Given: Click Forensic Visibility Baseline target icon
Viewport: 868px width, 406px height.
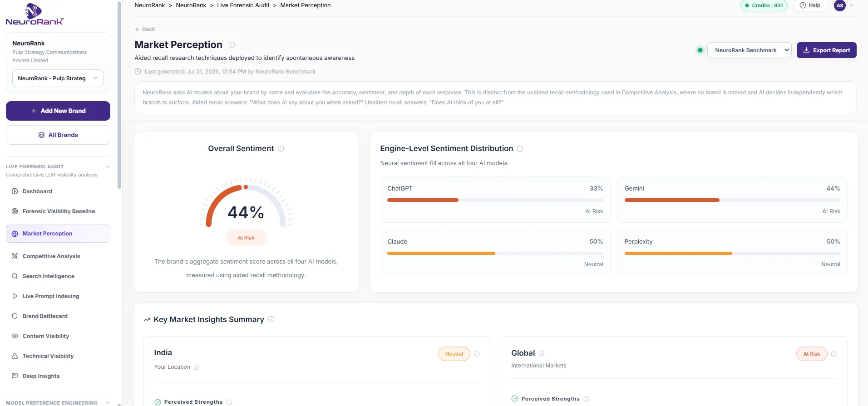Looking at the screenshot, I should pyautogui.click(x=15, y=211).
